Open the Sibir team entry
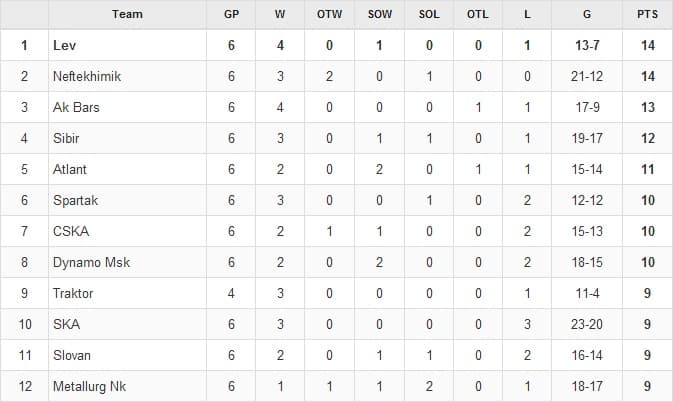 click(66, 138)
